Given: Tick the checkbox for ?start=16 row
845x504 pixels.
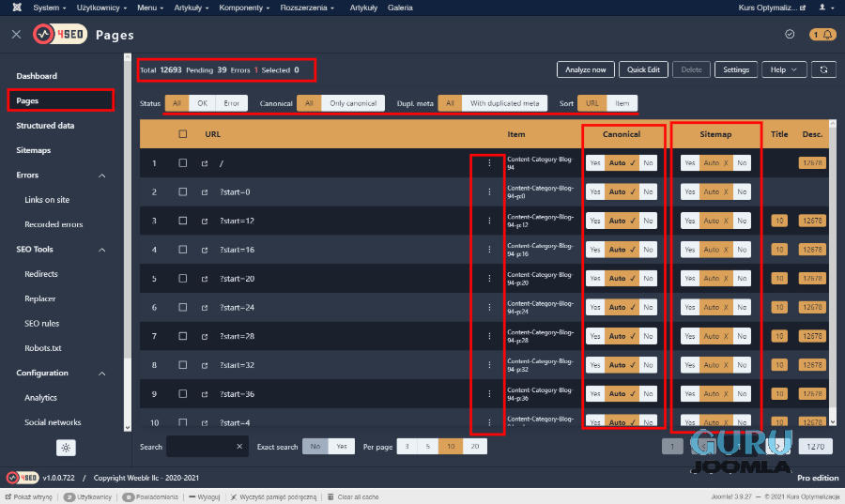Looking at the screenshot, I should point(183,250).
